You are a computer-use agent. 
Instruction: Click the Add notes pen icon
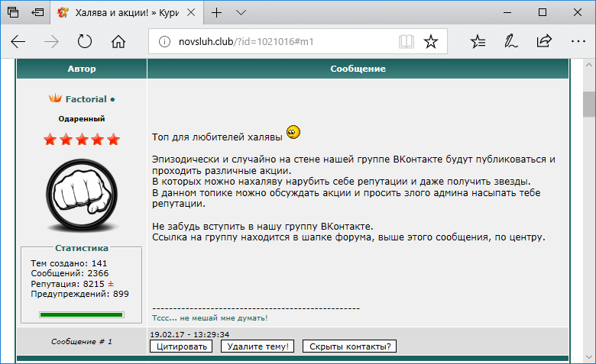pos(511,41)
